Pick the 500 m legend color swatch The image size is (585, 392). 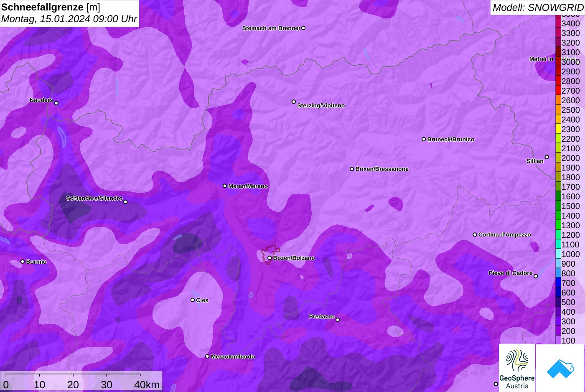point(558,302)
